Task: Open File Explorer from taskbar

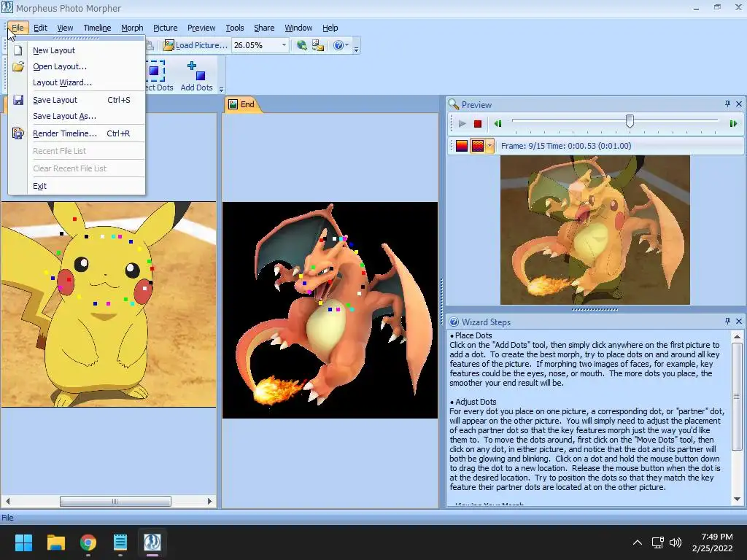Action: coord(55,542)
